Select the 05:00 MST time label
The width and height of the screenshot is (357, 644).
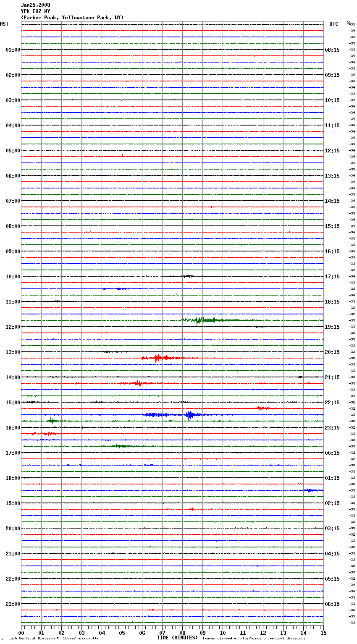[13, 151]
